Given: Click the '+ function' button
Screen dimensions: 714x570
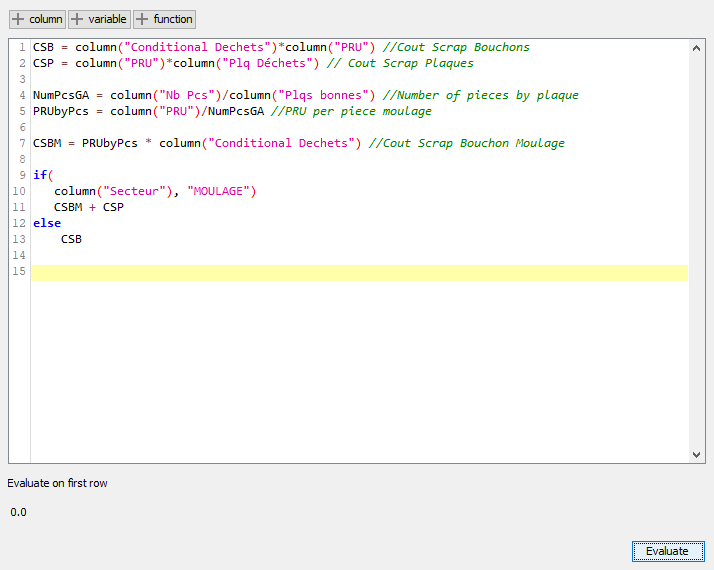Looking at the screenshot, I should 164,20.
